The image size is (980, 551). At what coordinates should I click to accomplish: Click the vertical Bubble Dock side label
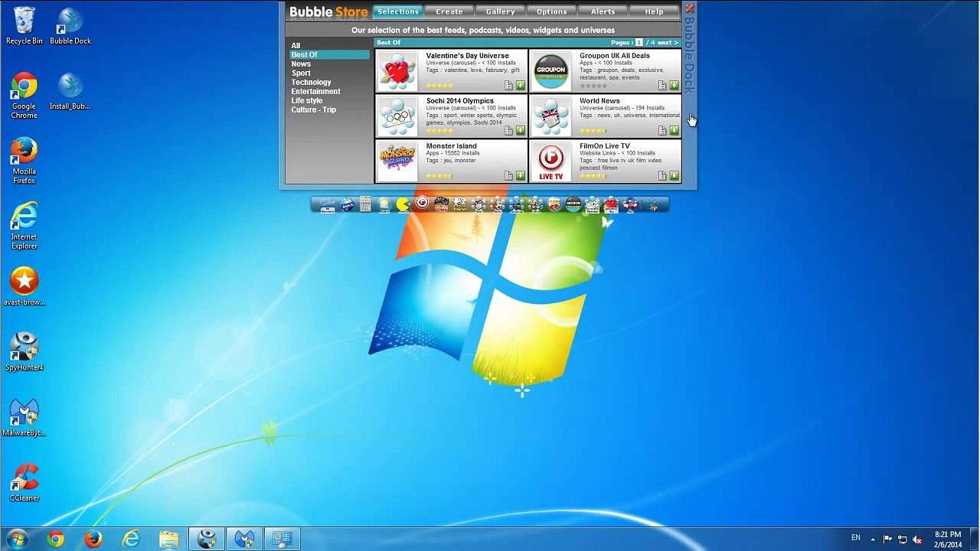pyautogui.click(x=689, y=55)
